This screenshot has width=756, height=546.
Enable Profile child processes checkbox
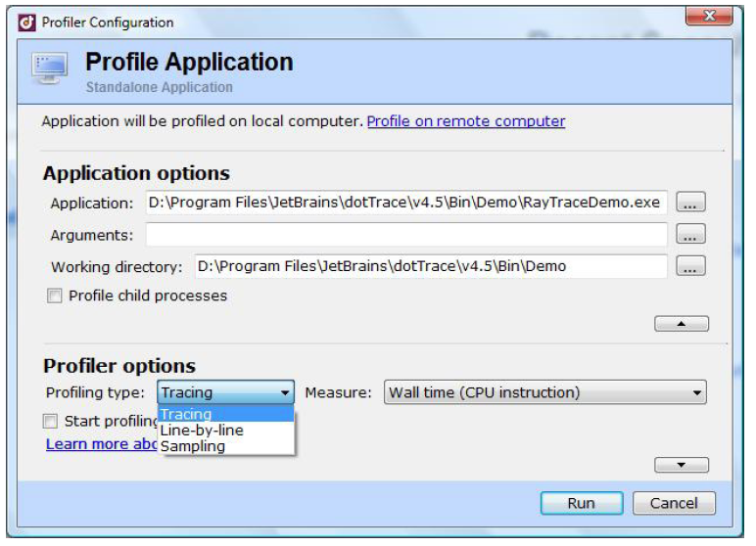coord(53,296)
